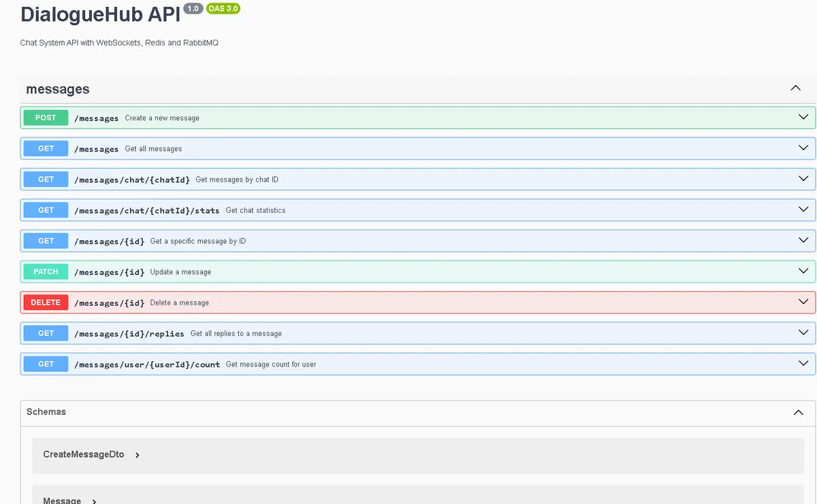Collapse the messages section with its arrow

tap(795, 88)
